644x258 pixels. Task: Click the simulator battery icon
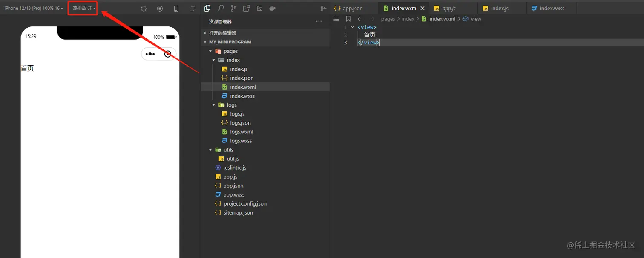point(171,37)
